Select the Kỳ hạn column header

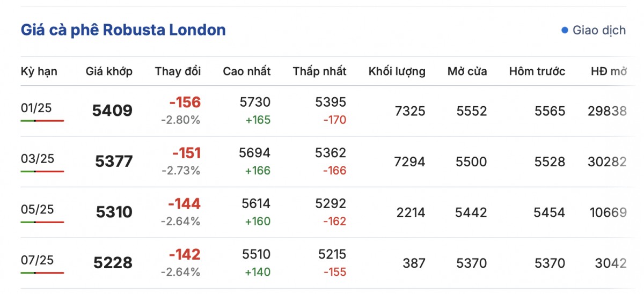[x=39, y=71]
